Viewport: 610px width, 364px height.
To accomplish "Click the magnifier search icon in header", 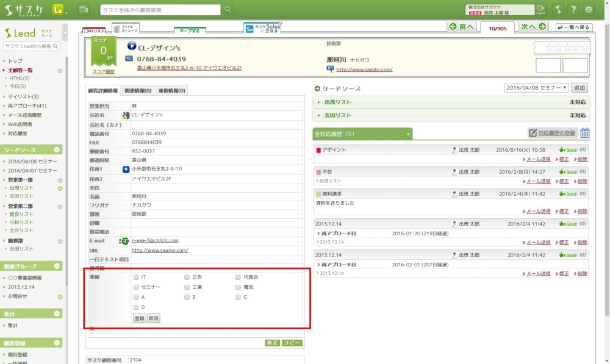I will (x=228, y=9).
